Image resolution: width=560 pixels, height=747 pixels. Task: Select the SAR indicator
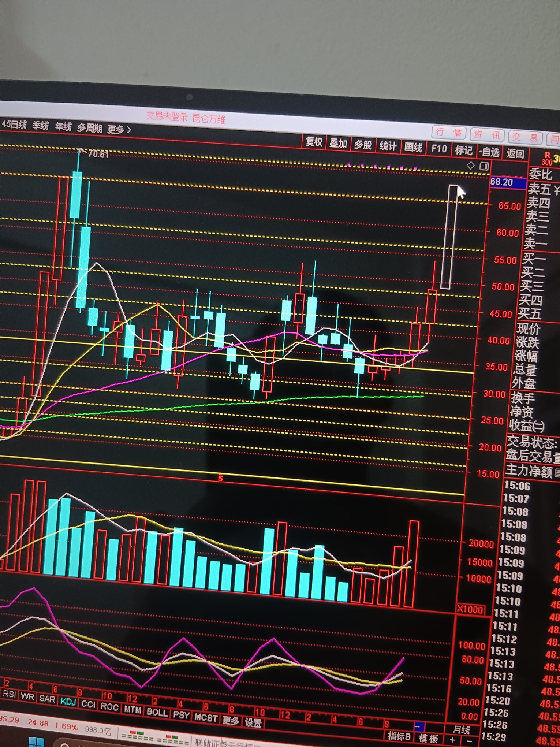point(47,699)
